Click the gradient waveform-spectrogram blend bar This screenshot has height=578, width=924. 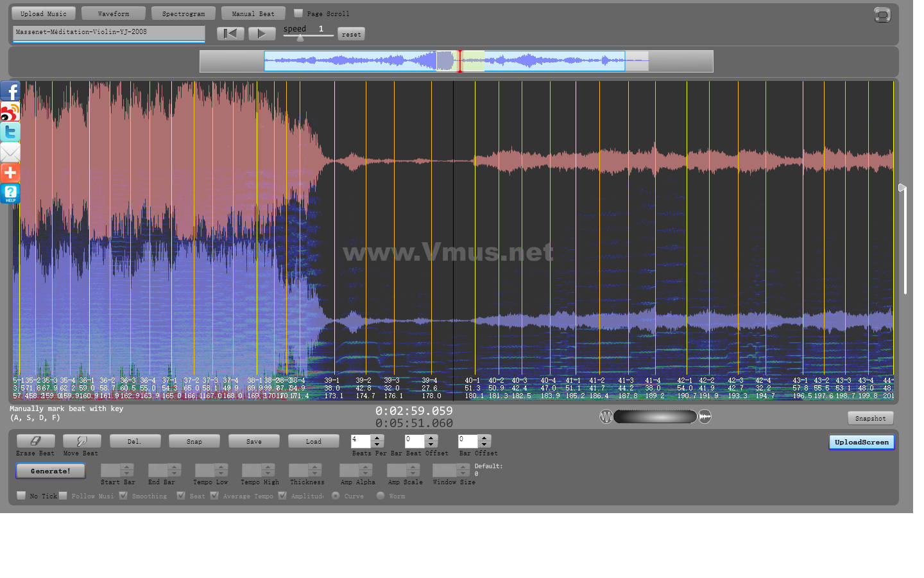click(x=655, y=417)
